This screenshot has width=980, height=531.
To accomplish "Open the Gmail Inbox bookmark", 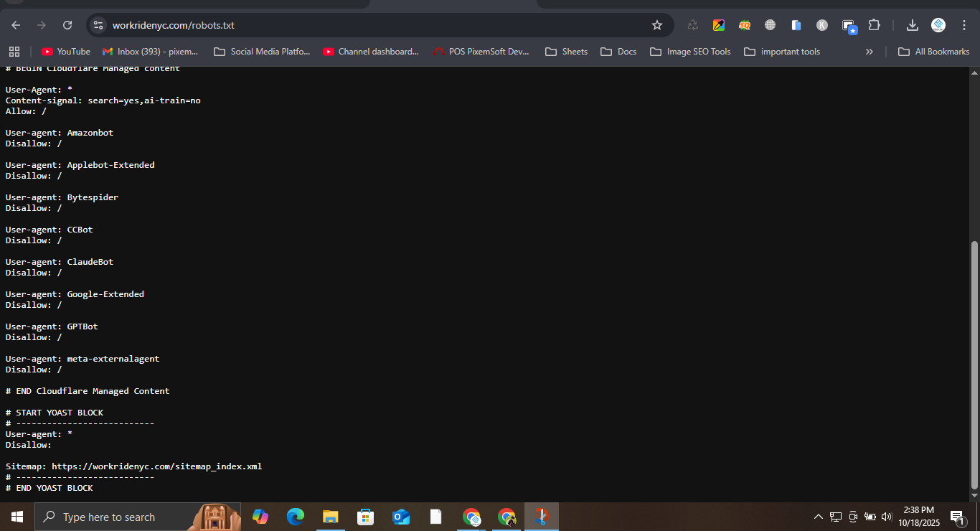I will [x=151, y=52].
